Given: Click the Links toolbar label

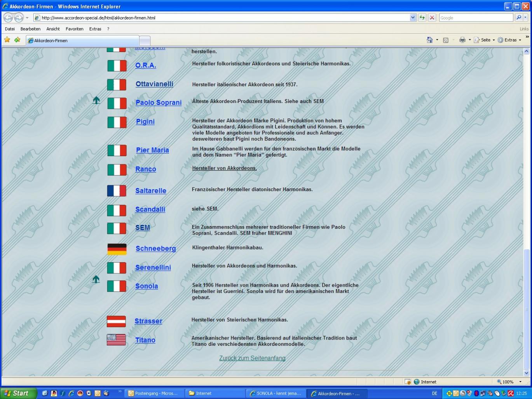Looking at the screenshot, I should point(524,29).
